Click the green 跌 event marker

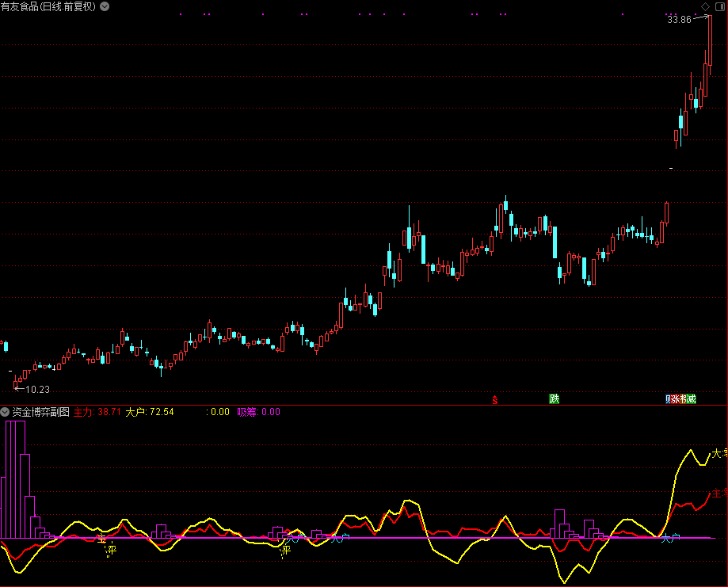point(555,398)
